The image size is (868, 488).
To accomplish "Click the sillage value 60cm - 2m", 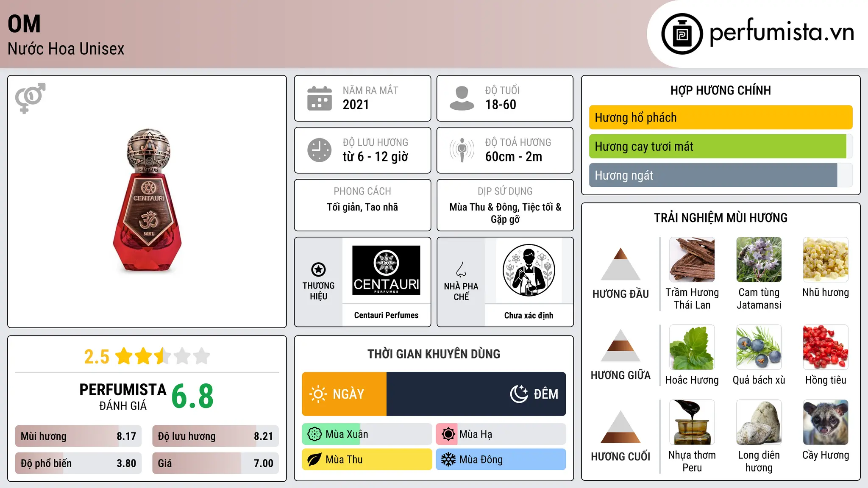I will pos(514,157).
